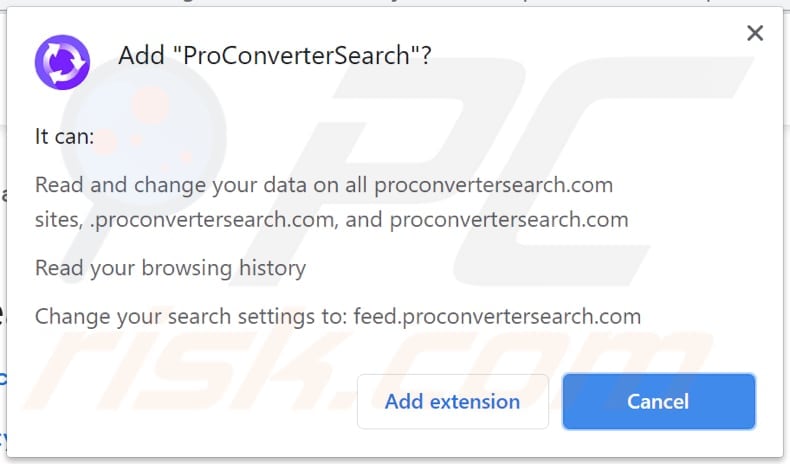Click the word "sites," starting the second line
The width and height of the screenshot is (790, 464).
tap(59, 220)
